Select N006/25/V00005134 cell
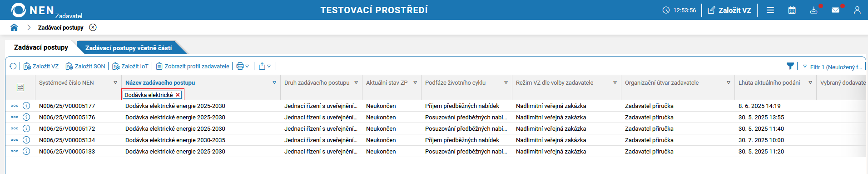The image size is (868, 174). point(67,140)
